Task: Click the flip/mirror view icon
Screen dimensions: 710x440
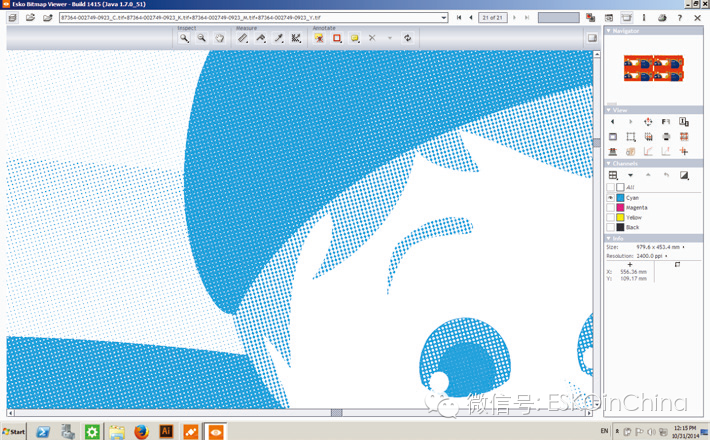Action: point(666,122)
